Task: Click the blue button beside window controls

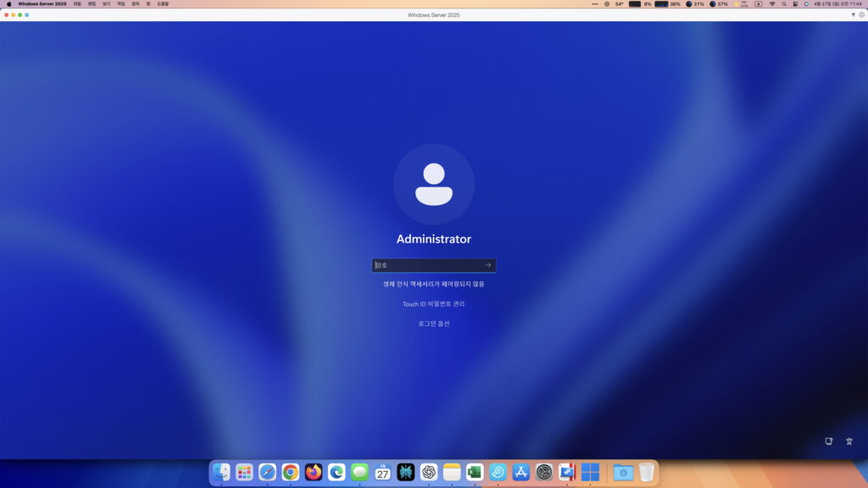Action: tap(26, 15)
